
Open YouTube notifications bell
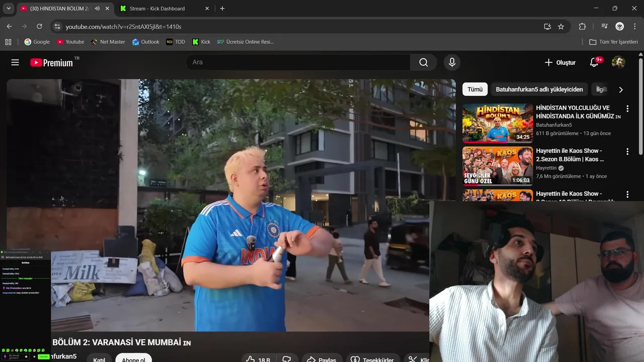[594, 62]
